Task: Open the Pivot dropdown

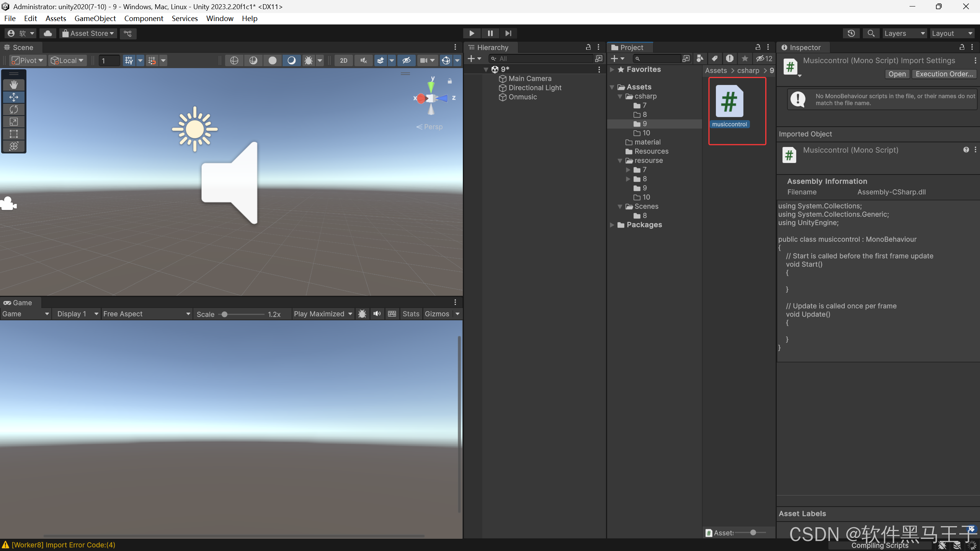Action: point(27,60)
